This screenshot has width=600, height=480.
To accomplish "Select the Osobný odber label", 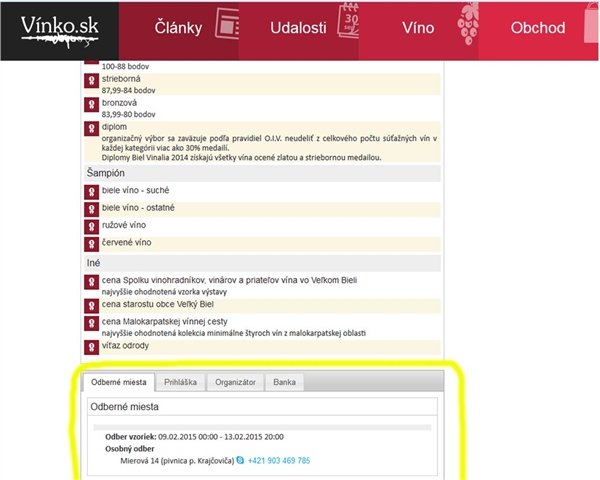I will click(x=130, y=449).
